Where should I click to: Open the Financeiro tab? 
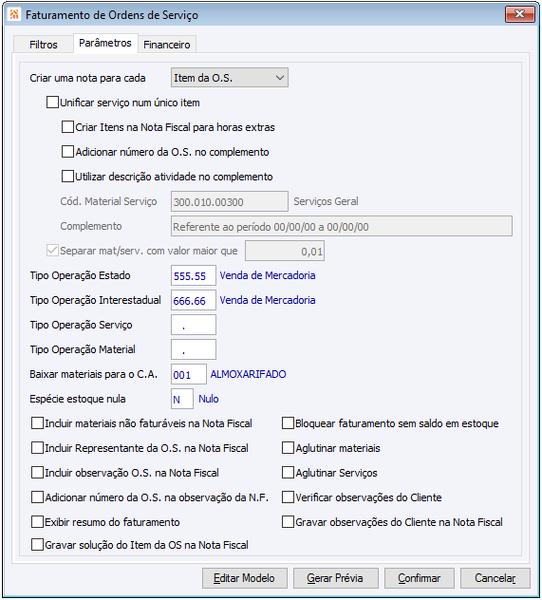167,44
